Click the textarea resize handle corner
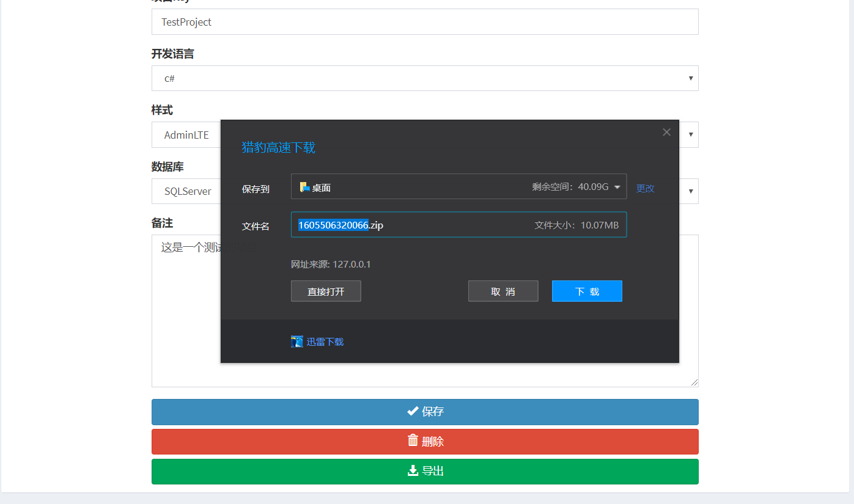854x504 pixels. [x=694, y=382]
